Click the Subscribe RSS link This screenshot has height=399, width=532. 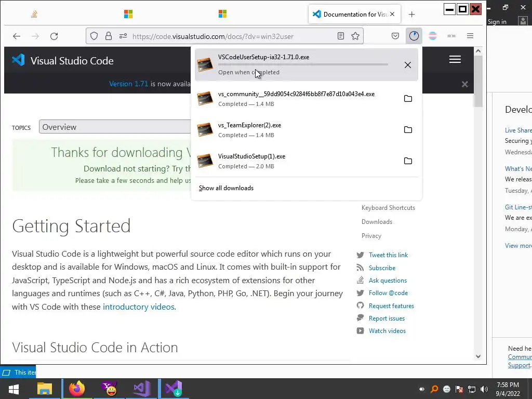[x=382, y=268]
